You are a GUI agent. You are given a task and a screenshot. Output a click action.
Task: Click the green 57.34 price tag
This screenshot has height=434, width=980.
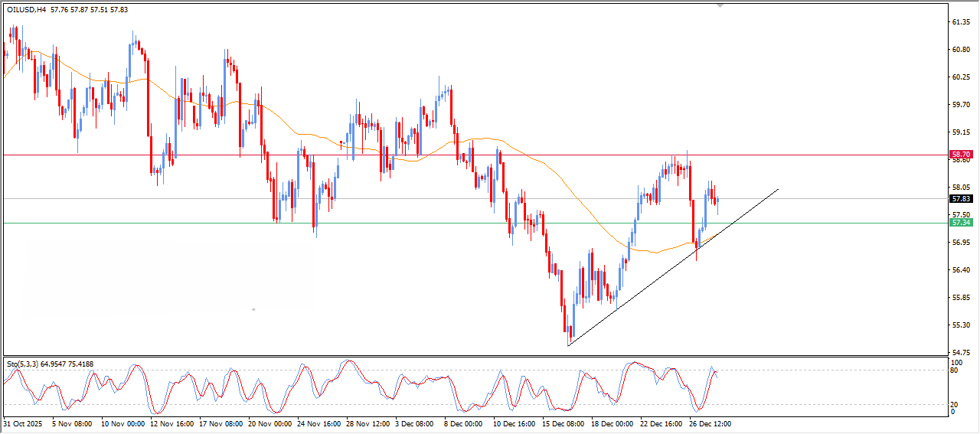click(961, 223)
